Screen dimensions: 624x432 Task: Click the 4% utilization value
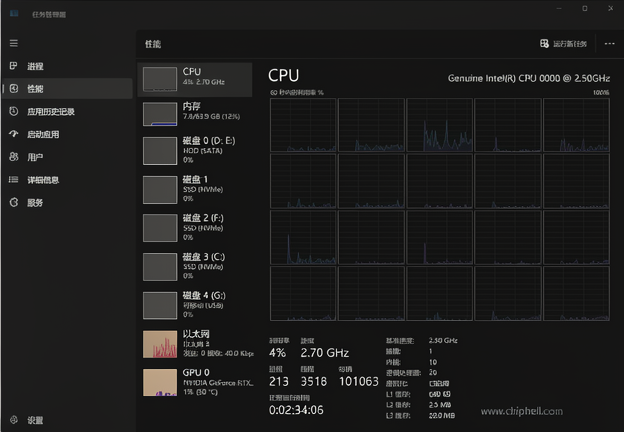277,352
